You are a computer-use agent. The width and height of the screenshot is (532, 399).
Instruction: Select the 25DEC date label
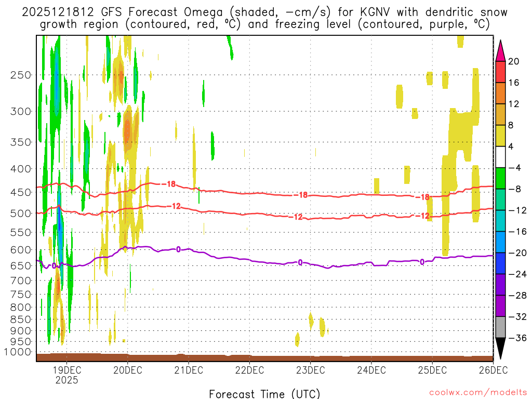pos(432,370)
